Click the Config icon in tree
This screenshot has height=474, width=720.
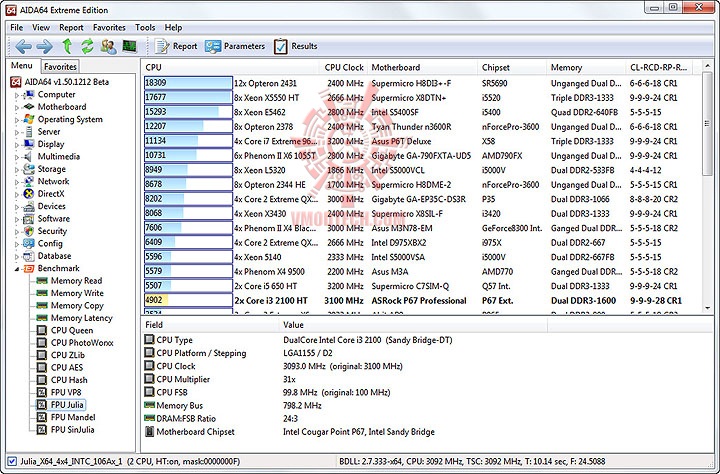pos(29,243)
